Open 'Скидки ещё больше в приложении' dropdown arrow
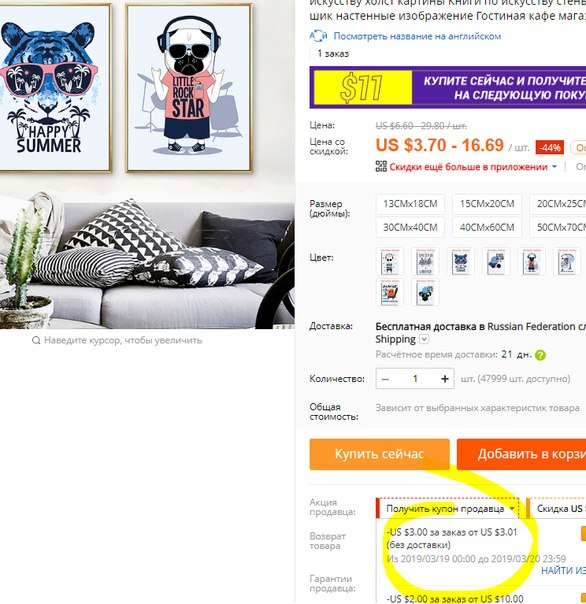The height and width of the screenshot is (604, 586). pos(554,167)
